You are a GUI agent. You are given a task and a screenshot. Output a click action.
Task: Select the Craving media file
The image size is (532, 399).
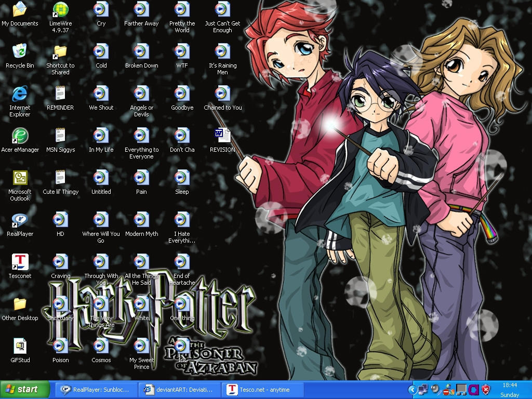point(60,262)
